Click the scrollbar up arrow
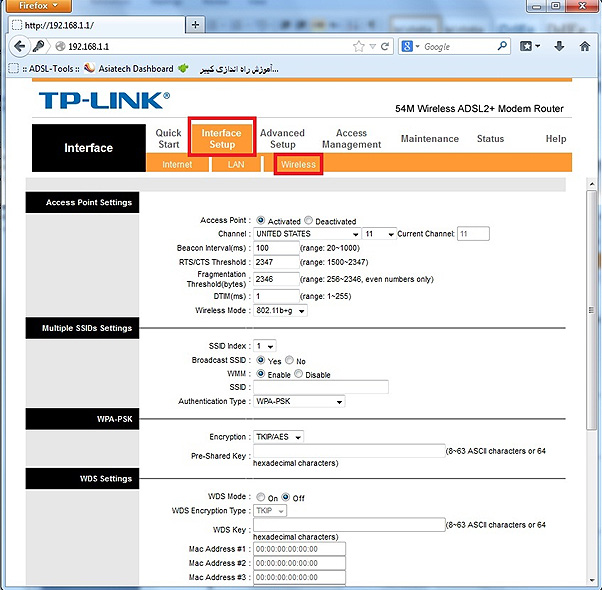602x590 pixels. 591,184
